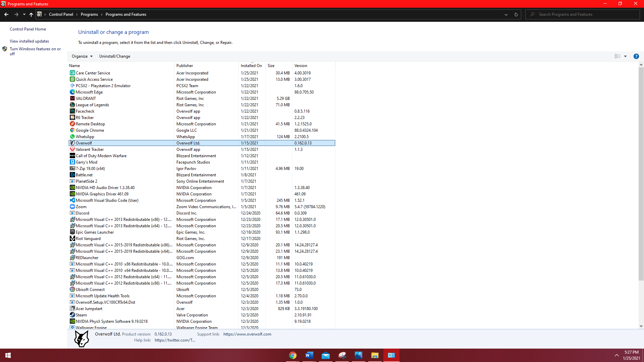
Task: Select the Riot Vanguard icon
Action: [x=72, y=238]
